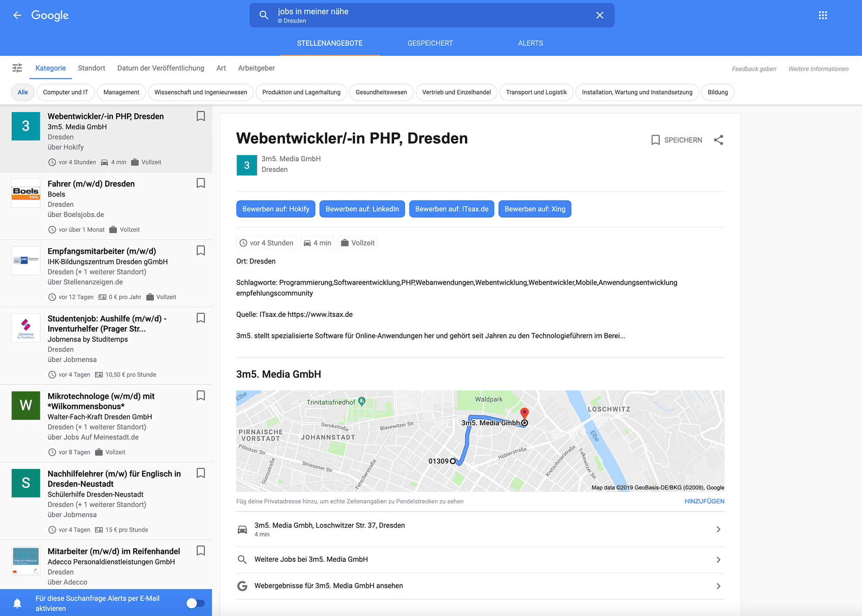Image resolution: width=862 pixels, height=616 pixels.
Task: Switch to the ALERTS tab
Action: pyautogui.click(x=530, y=43)
